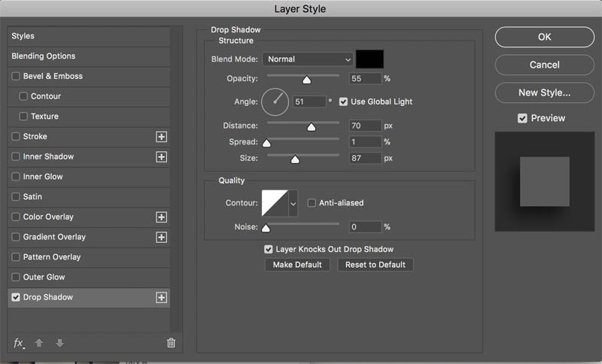Move effect down with the down arrow

tap(59, 342)
